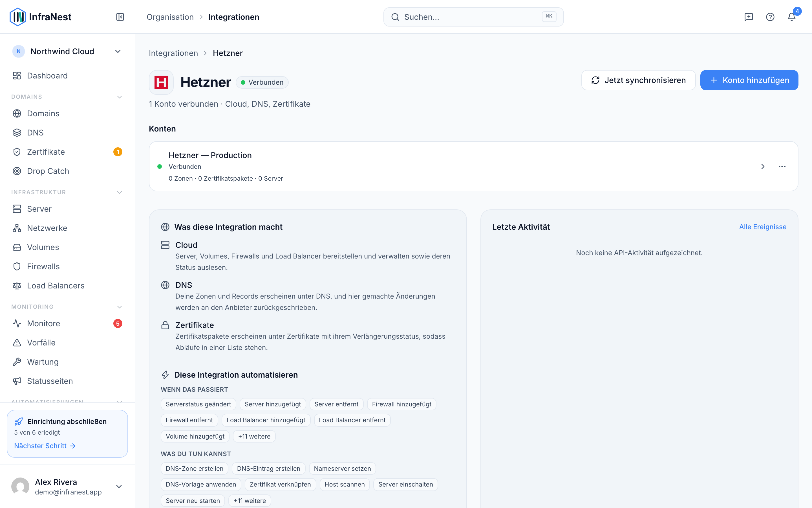812x508 pixels.
Task: Click the red badge on Monitore
Action: [x=118, y=323]
